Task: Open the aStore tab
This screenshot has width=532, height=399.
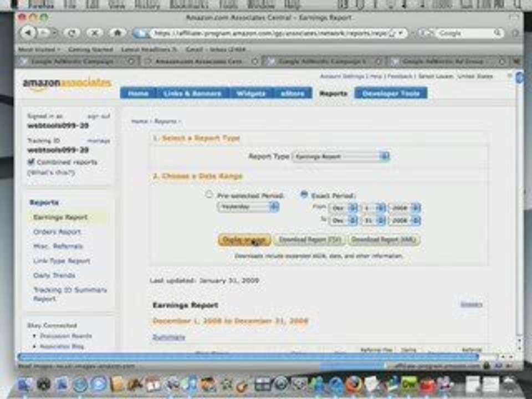Action: pos(293,93)
